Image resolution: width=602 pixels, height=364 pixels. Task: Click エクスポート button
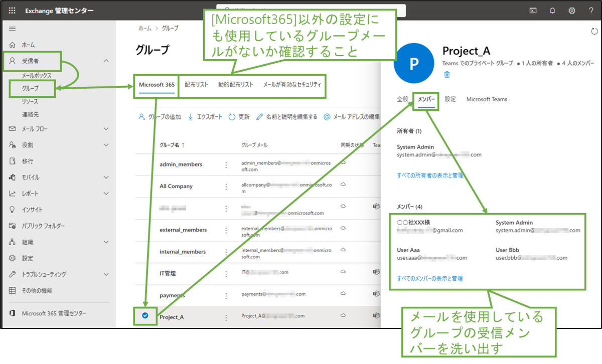(x=205, y=117)
